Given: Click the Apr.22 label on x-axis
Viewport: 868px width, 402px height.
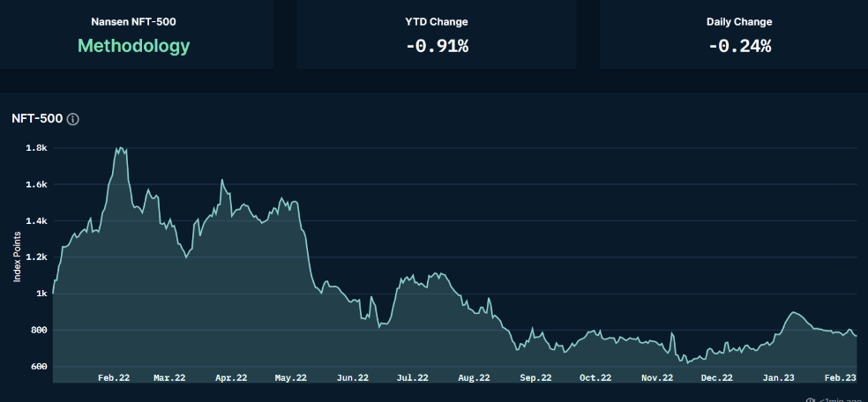Looking at the screenshot, I should coord(230,377).
